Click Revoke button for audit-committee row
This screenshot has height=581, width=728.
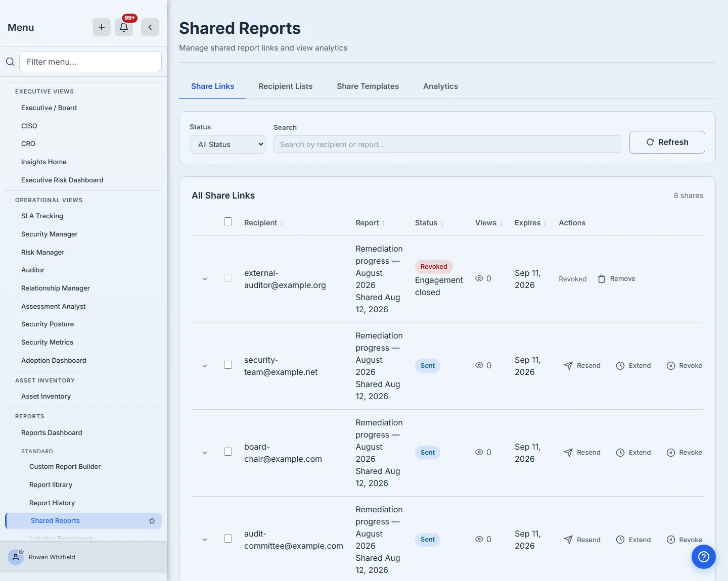[x=685, y=540]
